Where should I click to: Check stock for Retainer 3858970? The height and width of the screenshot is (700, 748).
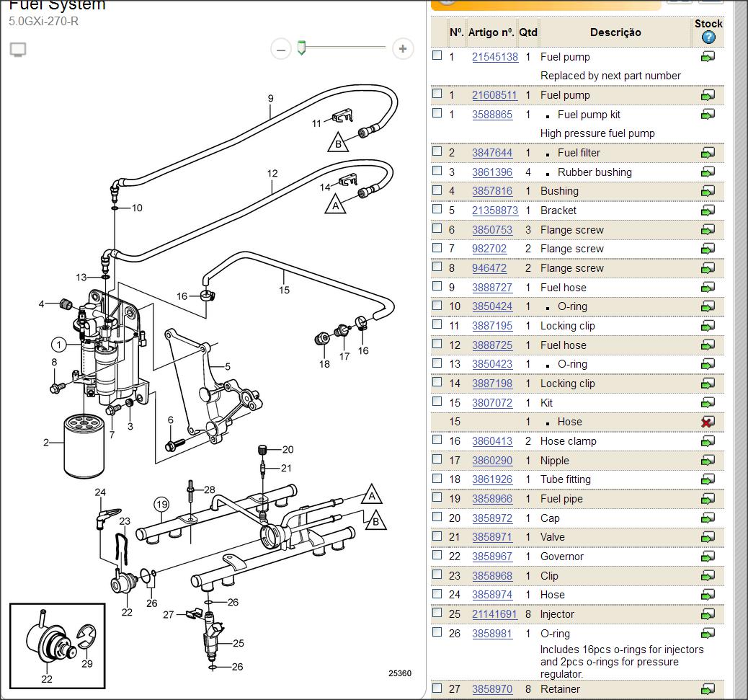(708, 689)
